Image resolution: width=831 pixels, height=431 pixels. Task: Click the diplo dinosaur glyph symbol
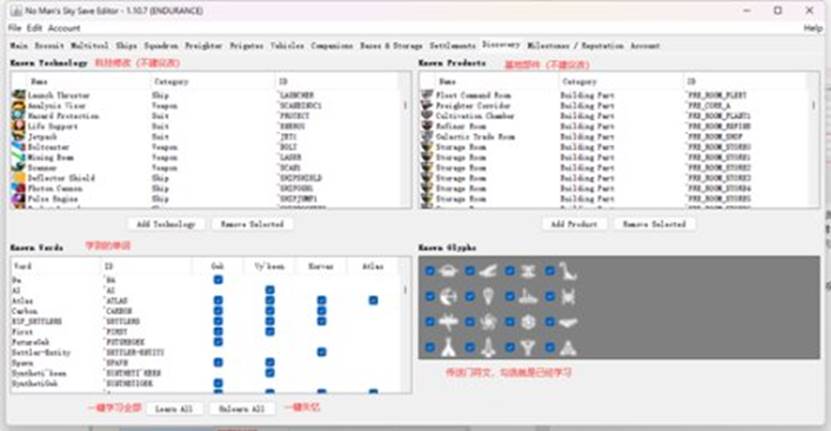click(x=568, y=271)
